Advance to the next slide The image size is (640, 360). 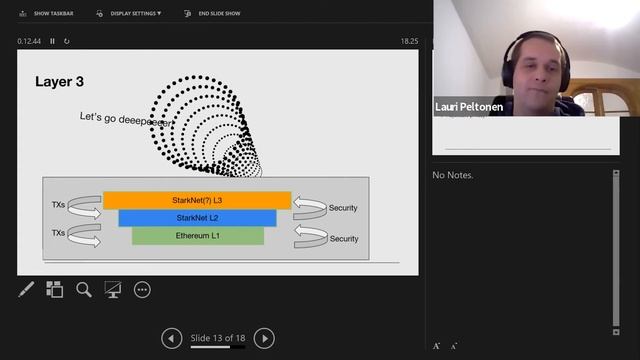click(264, 338)
